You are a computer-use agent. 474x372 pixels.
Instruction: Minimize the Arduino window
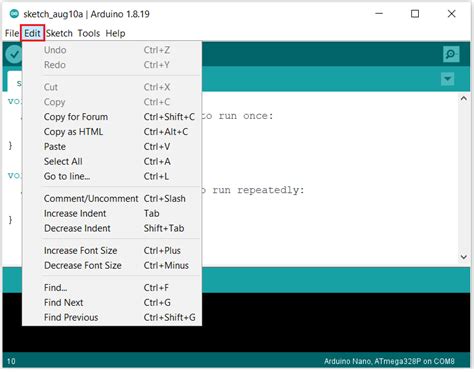[x=379, y=14]
